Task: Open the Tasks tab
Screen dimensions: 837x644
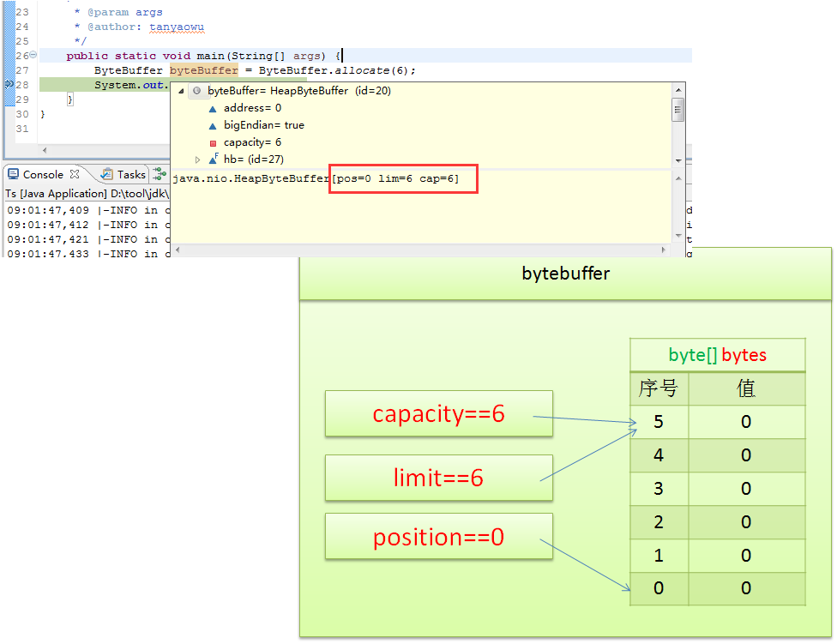Action: 131,174
